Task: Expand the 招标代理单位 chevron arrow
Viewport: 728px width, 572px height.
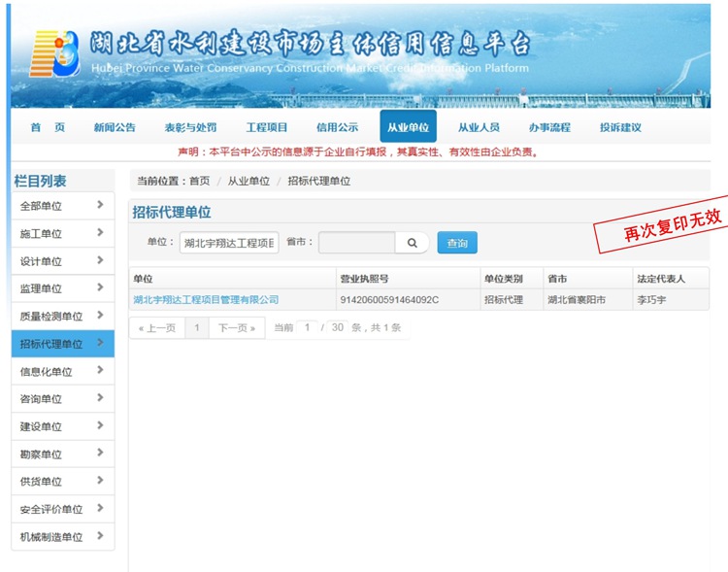Action: point(100,343)
